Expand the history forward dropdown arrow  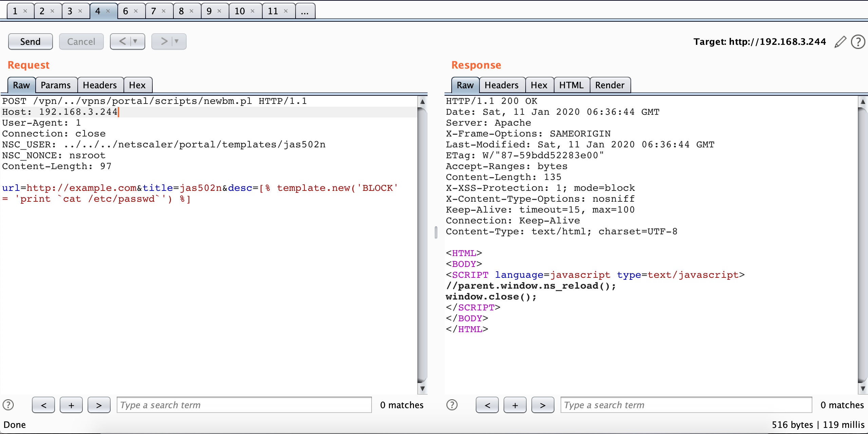click(176, 41)
